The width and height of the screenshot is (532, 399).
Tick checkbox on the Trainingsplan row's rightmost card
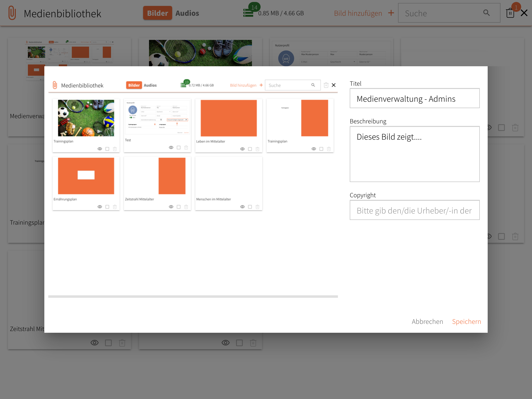(501, 236)
